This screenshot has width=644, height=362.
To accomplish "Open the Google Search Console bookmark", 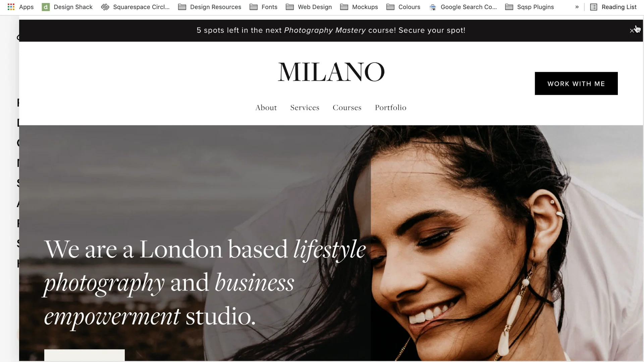I will point(463,7).
